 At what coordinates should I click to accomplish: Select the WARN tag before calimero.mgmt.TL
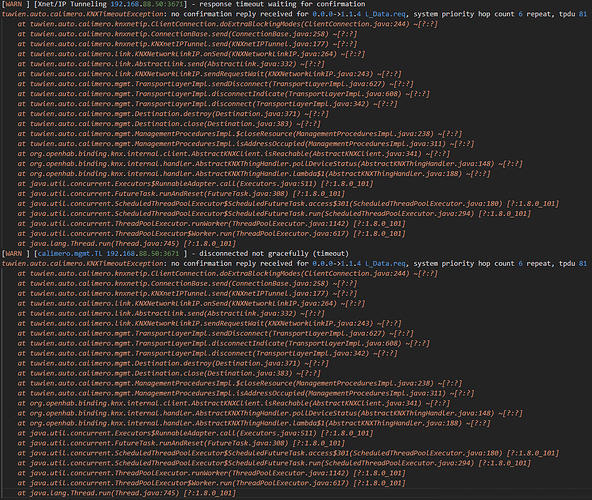pos(15,253)
